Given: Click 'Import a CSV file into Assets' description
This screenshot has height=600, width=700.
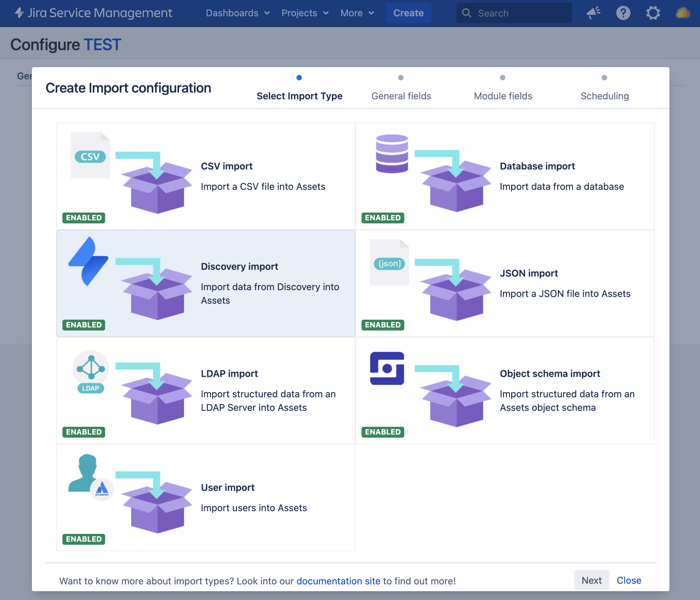Looking at the screenshot, I should [263, 186].
